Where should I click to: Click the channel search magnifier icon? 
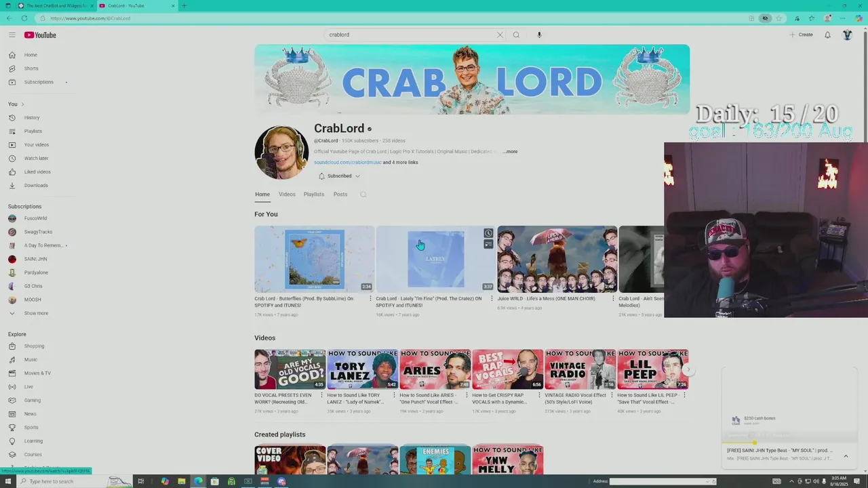coord(363,195)
